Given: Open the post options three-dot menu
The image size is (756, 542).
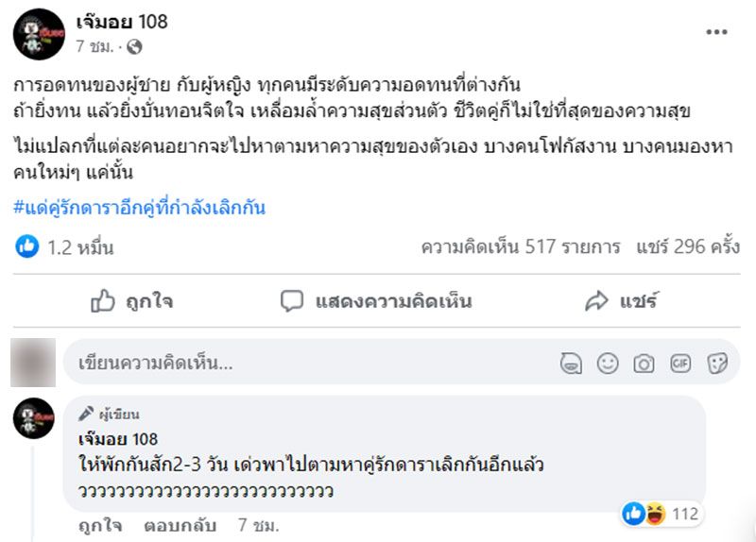Looking at the screenshot, I should [717, 31].
